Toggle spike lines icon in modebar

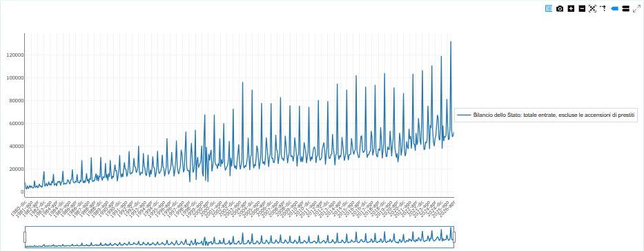tap(603, 8)
